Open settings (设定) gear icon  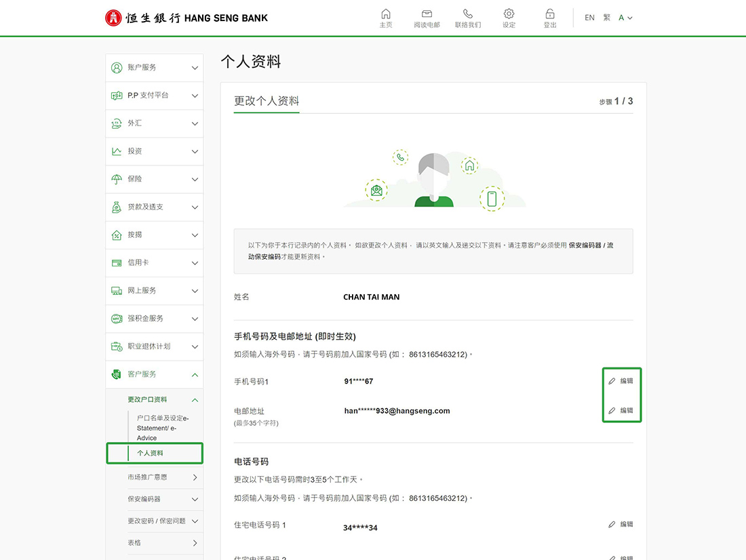tap(509, 14)
